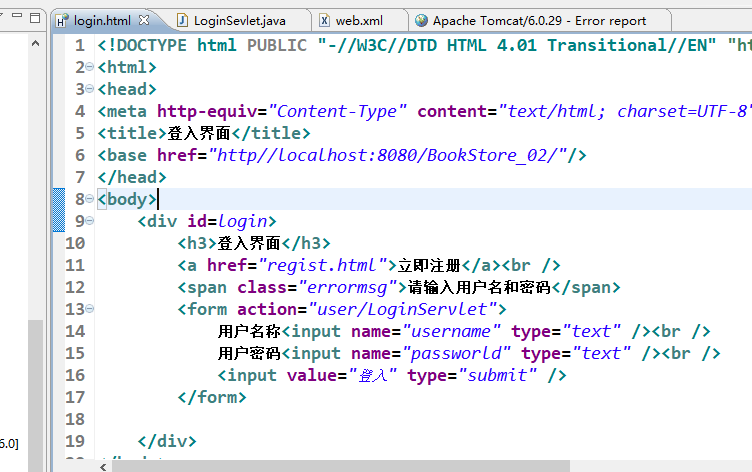Click the submit input type value
This screenshot has width=752, height=472.
(x=497, y=375)
